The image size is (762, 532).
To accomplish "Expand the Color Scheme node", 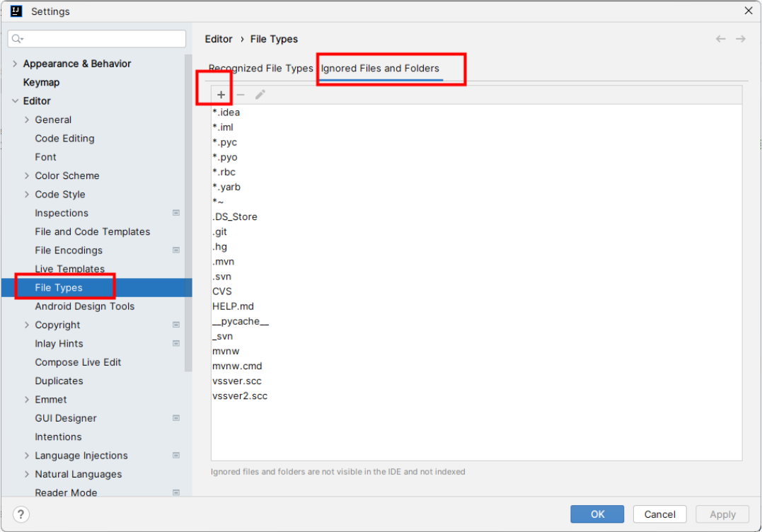I will (27, 176).
